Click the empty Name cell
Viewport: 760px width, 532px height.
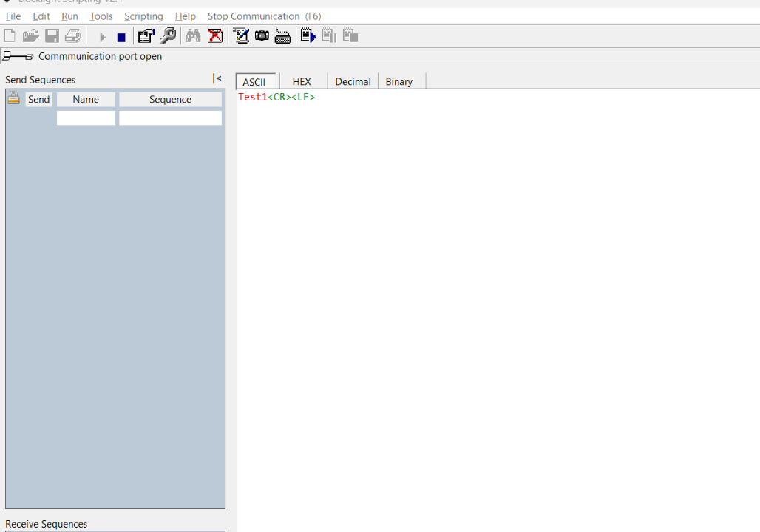(86, 117)
